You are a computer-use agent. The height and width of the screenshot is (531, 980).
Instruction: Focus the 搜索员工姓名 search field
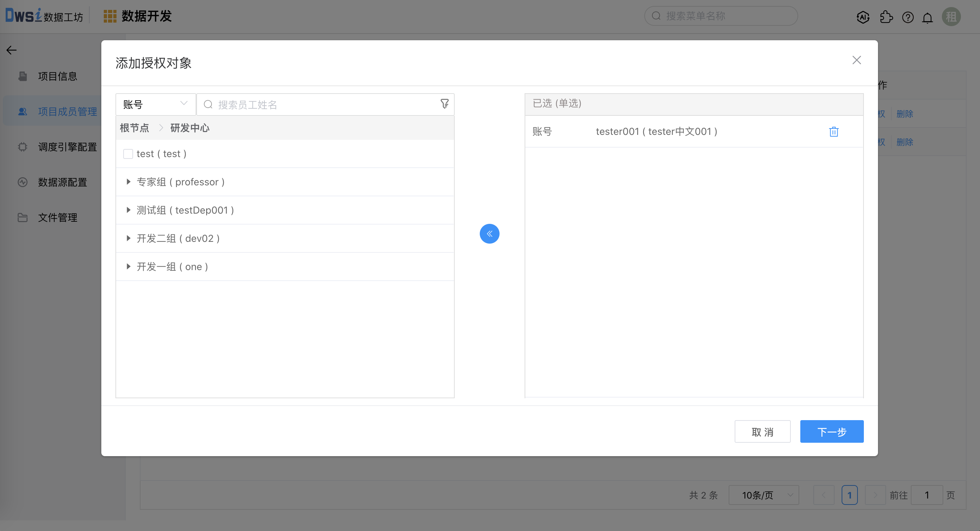323,105
